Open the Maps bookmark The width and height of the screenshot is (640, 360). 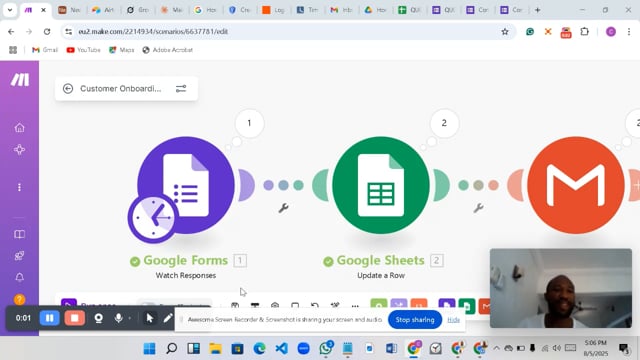[122, 50]
